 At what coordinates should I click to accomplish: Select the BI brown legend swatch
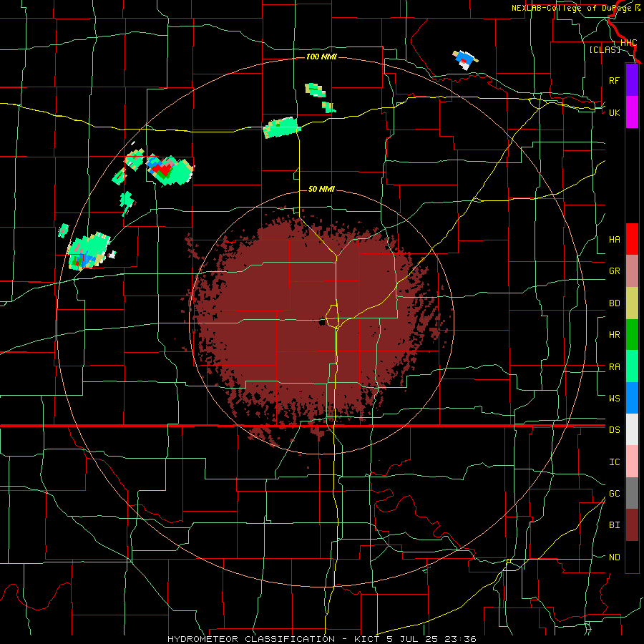(632, 525)
